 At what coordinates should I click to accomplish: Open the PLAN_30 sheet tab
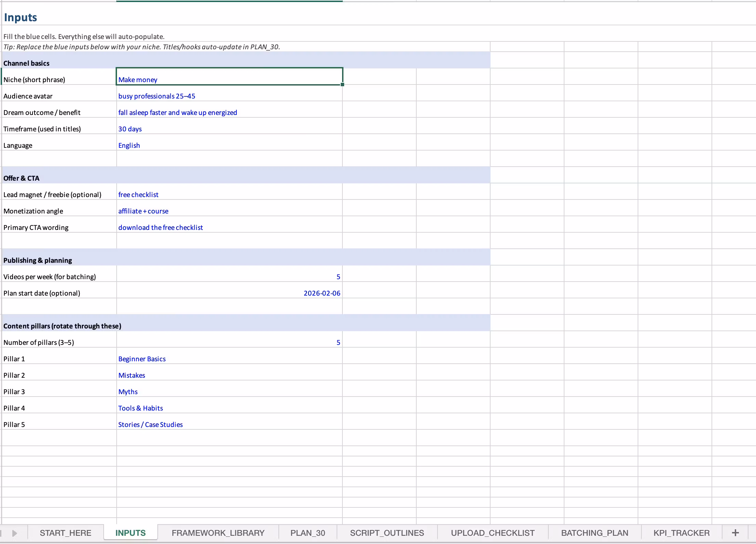click(x=308, y=533)
